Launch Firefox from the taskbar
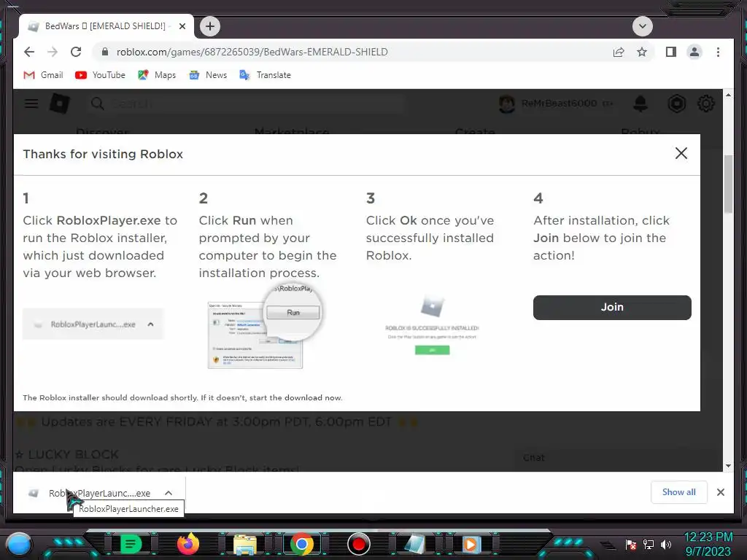Screen dimensions: 747x560 click(x=187, y=544)
